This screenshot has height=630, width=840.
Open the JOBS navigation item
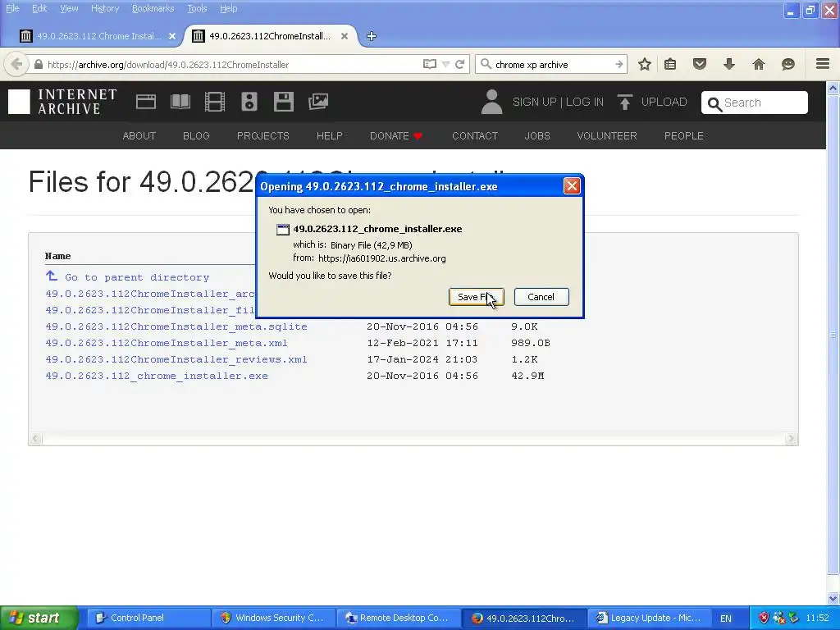point(537,136)
